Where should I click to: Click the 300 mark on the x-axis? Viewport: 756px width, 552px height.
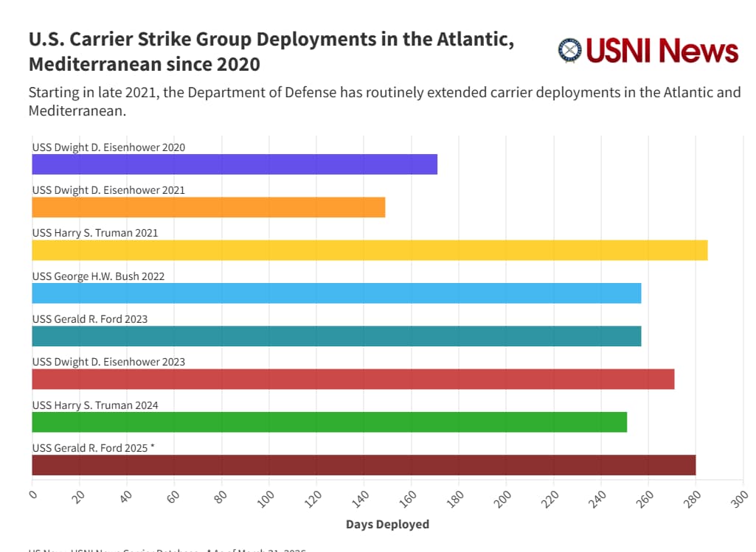[x=740, y=498]
